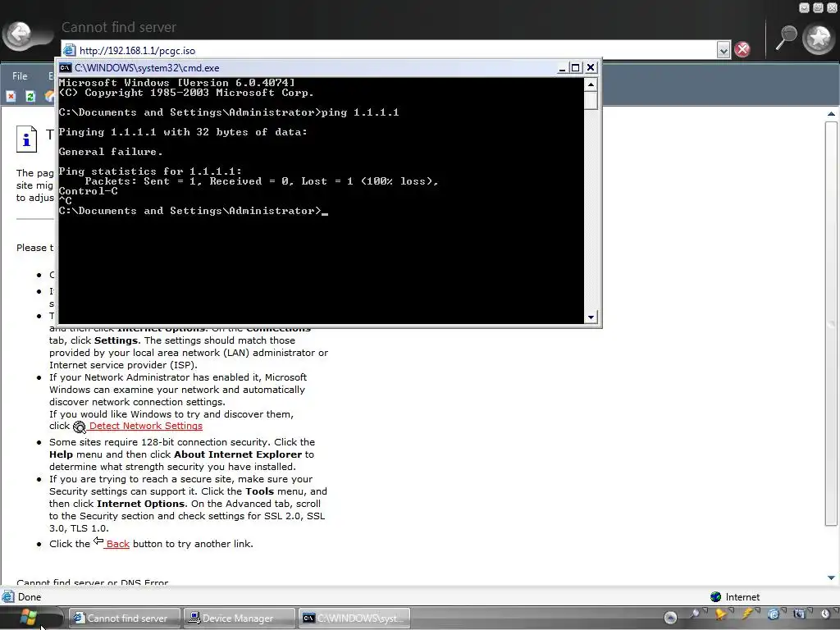
Task: Click the cmd scrollbar thumb
Action: pyautogui.click(x=591, y=101)
